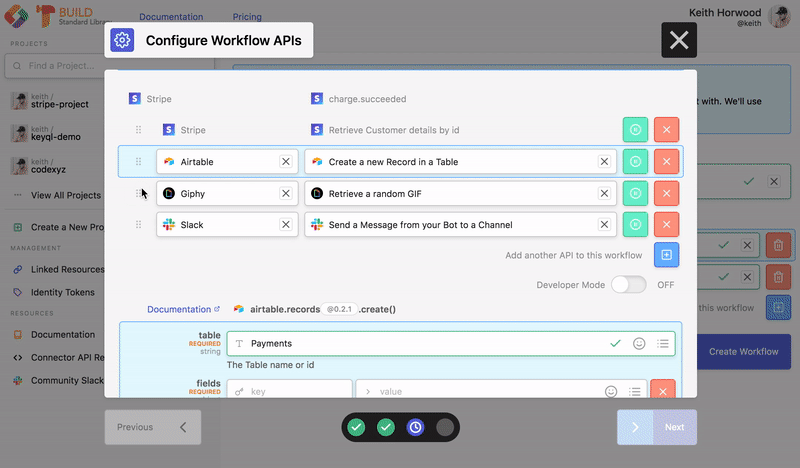Screen dimensions: 800x468
Task: Open Keith Horwood profile avatar
Action: point(779,17)
